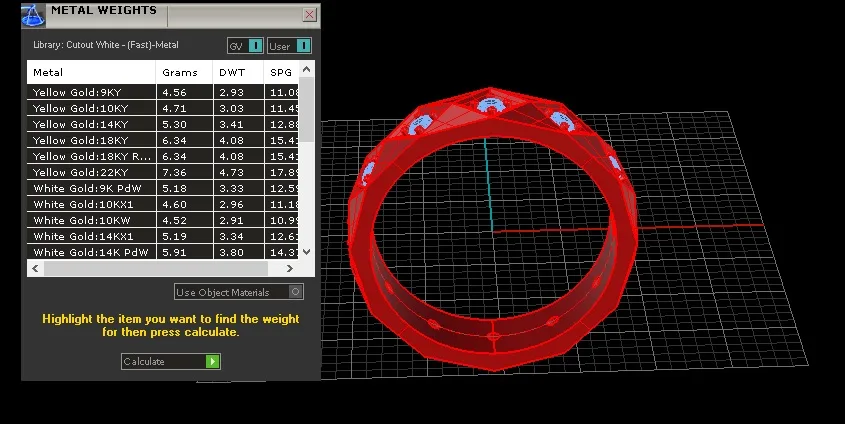Select the Yellow Gold:10KY row

[163, 108]
